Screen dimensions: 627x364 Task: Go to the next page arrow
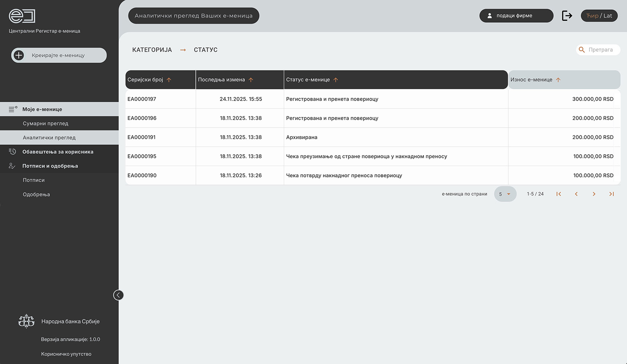pyautogui.click(x=594, y=194)
